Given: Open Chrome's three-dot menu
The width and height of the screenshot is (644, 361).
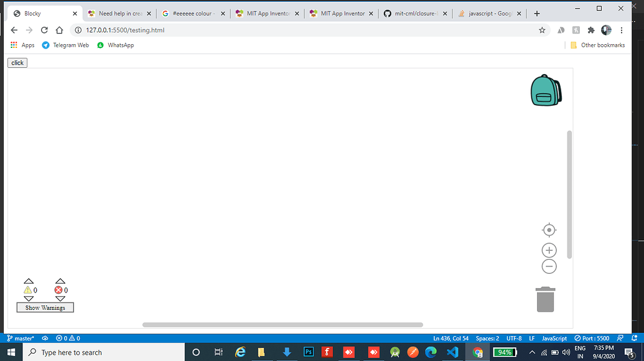Looking at the screenshot, I should pyautogui.click(x=622, y=29).
